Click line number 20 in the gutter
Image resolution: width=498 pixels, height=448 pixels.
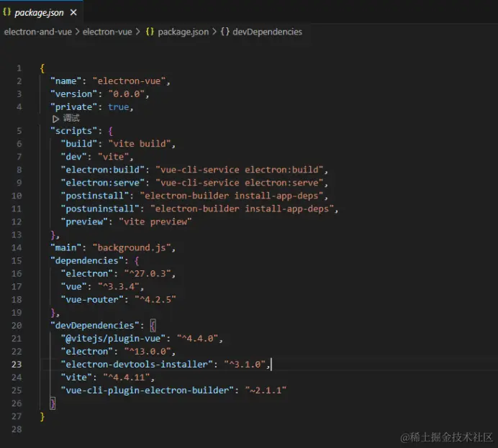click(17, 326)
